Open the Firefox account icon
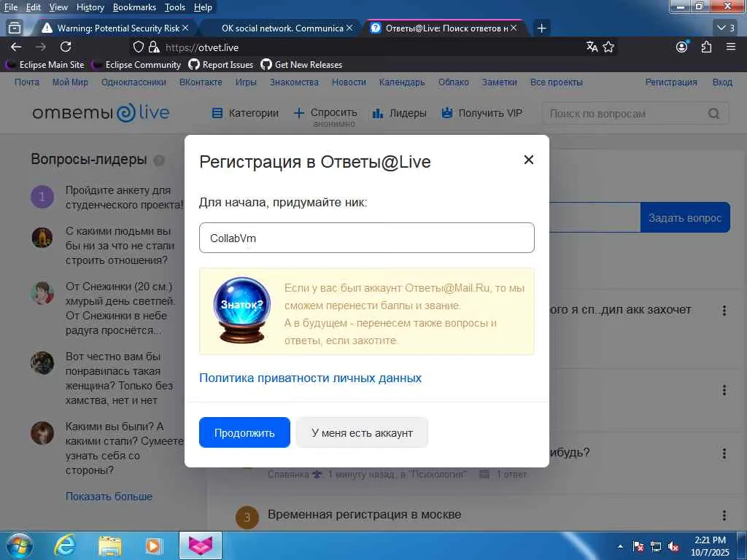Screen dimensions: 747x560 [682, 47]
